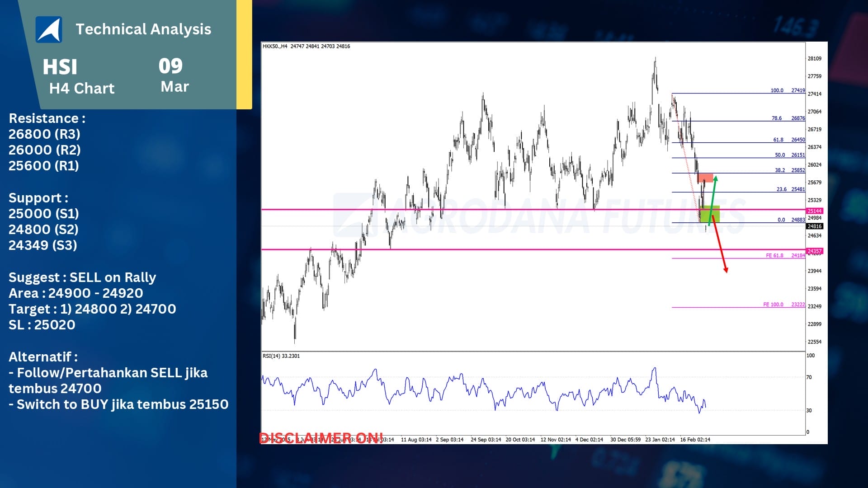
Task: Select the 24357 pink price label
Action: point(815,251)
